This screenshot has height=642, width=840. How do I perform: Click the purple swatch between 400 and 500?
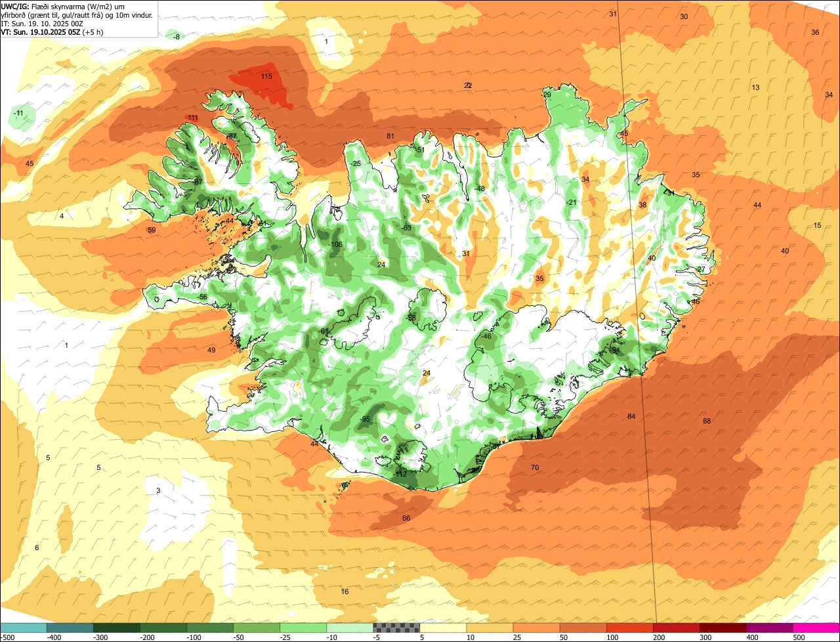point(769,628)
